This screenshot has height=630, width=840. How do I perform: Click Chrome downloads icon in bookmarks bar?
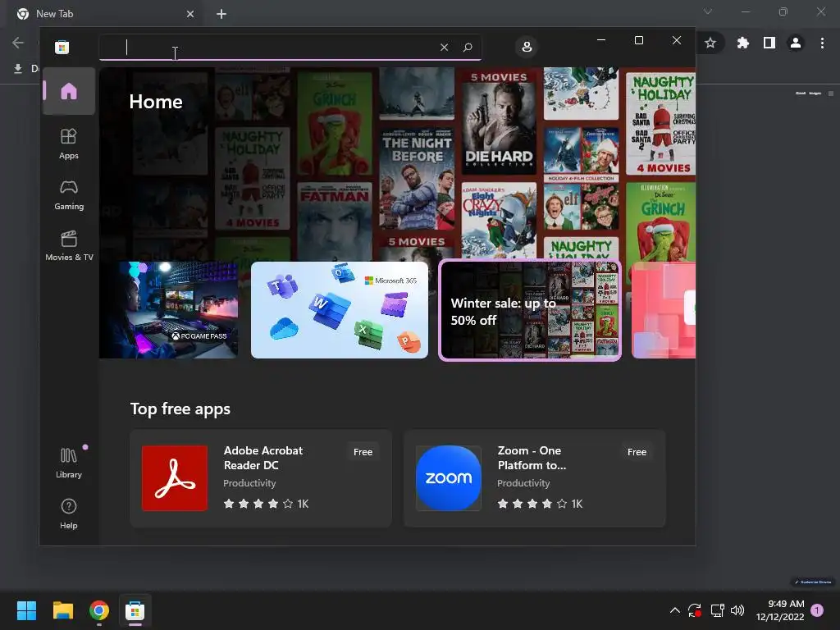click(x=18, y=69)
